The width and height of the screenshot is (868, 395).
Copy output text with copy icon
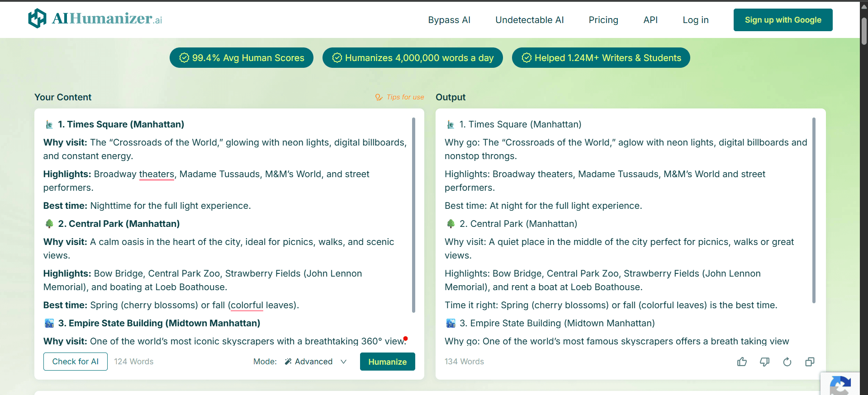810,362
